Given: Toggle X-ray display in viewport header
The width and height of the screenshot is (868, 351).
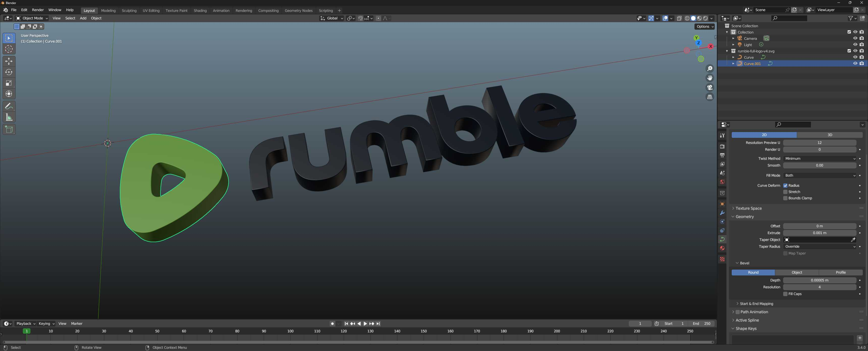Looking at the screenshot, I should pos(679,18).
